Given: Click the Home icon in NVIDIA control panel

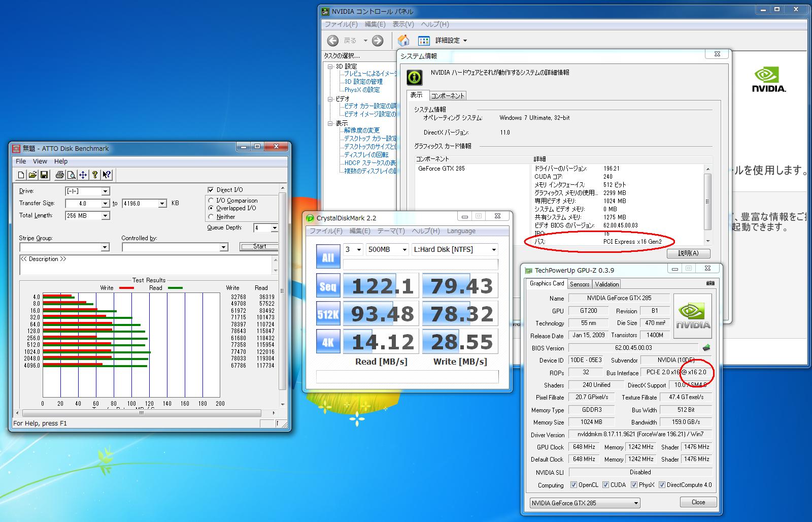Looking at the screenshot, I should click(x=403, y=41).
